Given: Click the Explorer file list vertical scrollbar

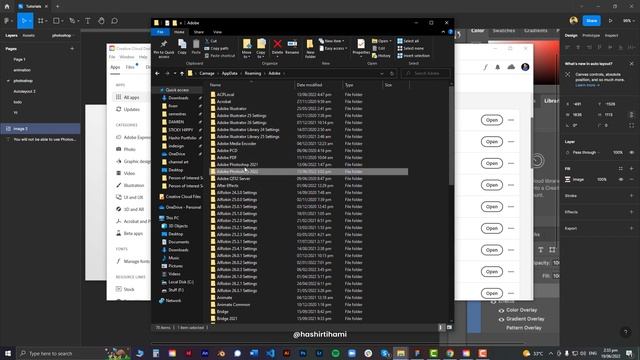Looking at the screenshot, I should coord(451,135).
